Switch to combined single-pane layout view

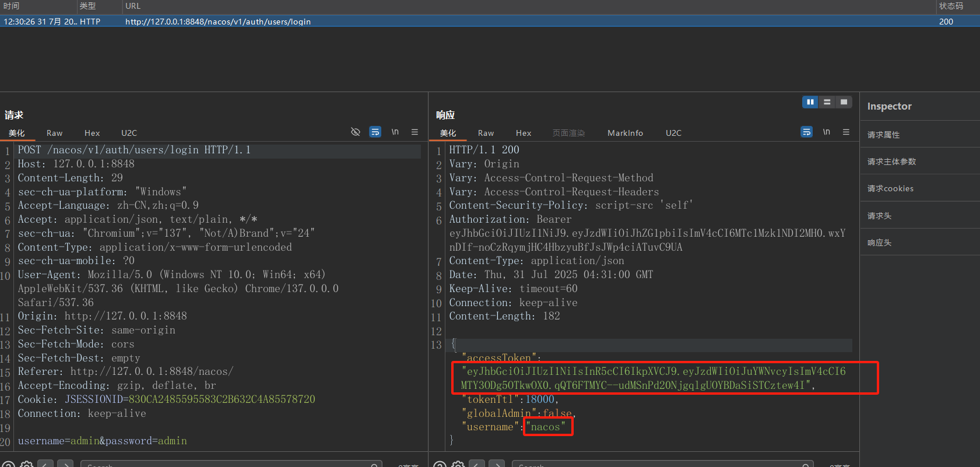click(x=844, y=102)
